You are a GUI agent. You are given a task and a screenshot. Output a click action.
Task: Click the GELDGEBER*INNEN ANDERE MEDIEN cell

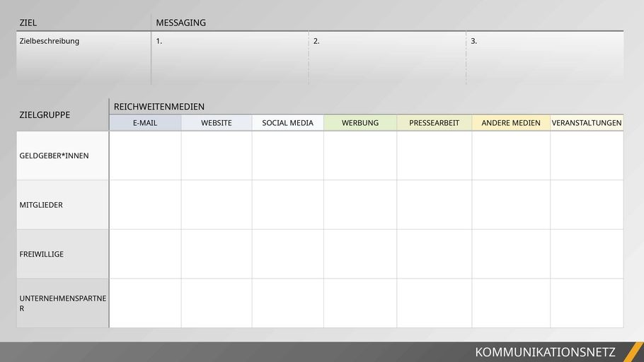tap(511, 156)
